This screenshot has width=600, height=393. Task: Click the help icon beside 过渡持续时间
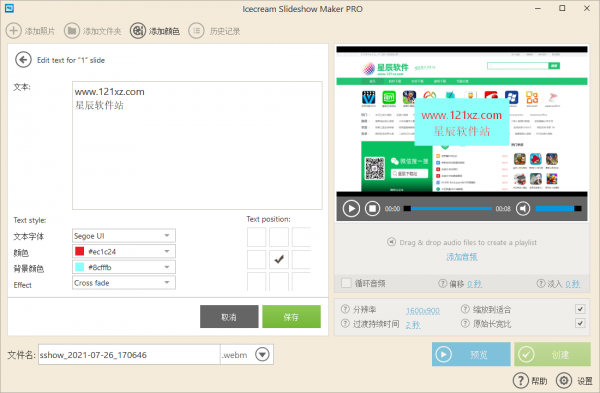click(345, 323)
